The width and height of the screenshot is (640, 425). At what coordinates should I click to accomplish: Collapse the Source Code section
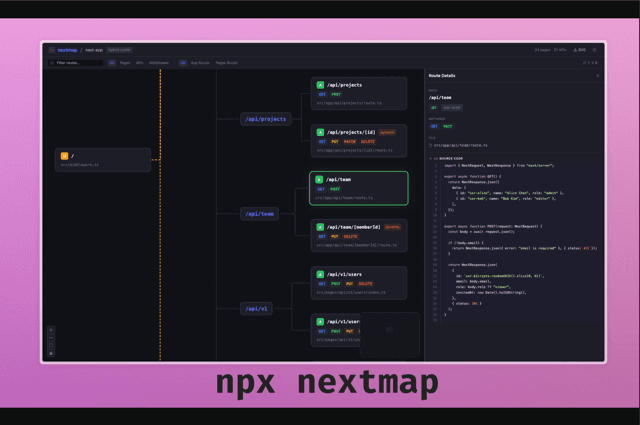point(430,158)
